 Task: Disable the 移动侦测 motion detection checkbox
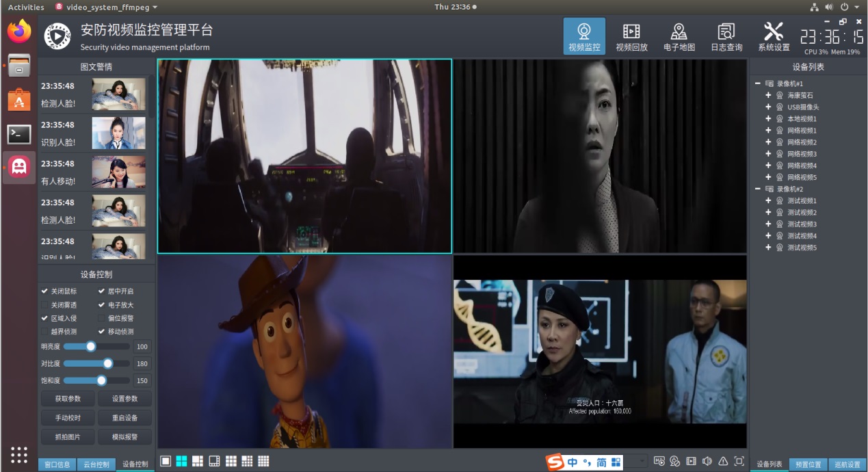pyautogui.click(x=102, y=332)
